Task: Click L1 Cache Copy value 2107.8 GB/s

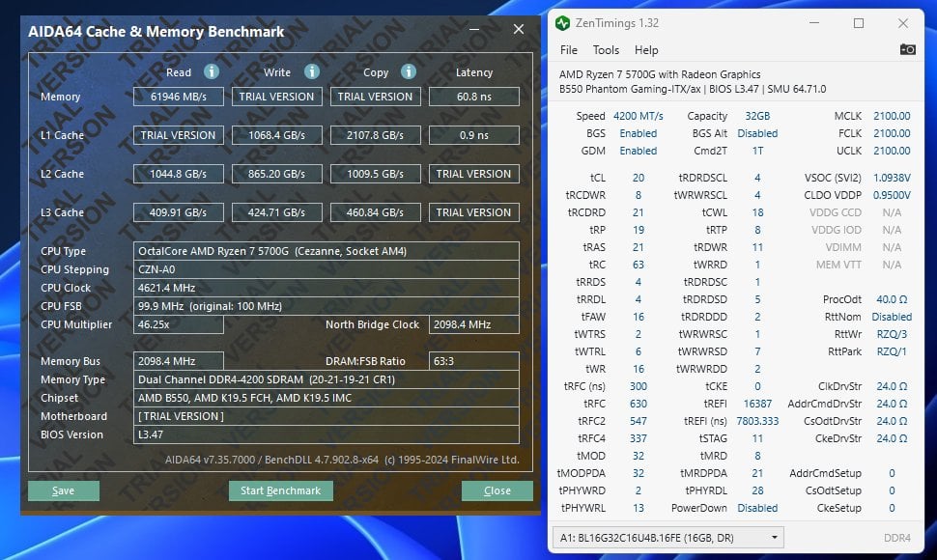Action: 375,135
